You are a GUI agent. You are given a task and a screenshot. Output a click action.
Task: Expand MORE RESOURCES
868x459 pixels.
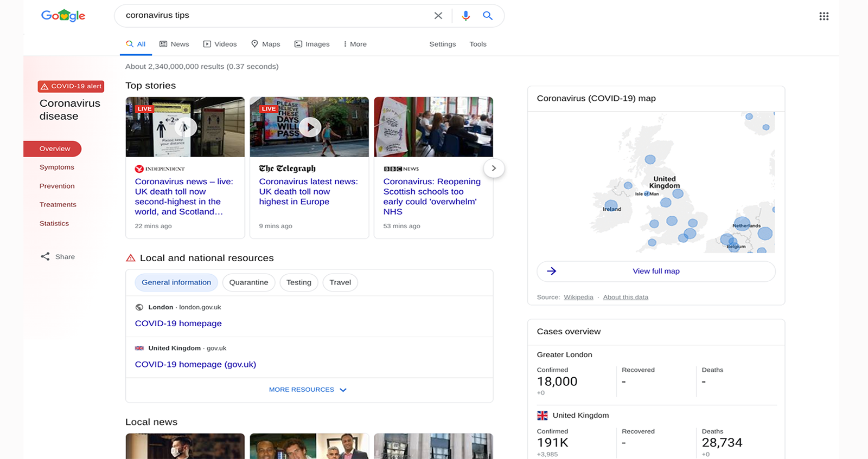tap(308, 390)
